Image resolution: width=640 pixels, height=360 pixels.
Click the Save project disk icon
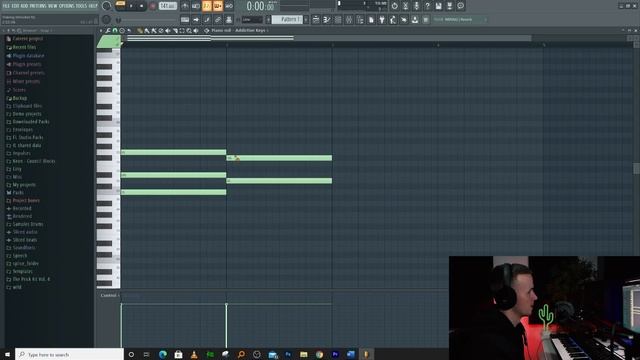coord(439,6)
